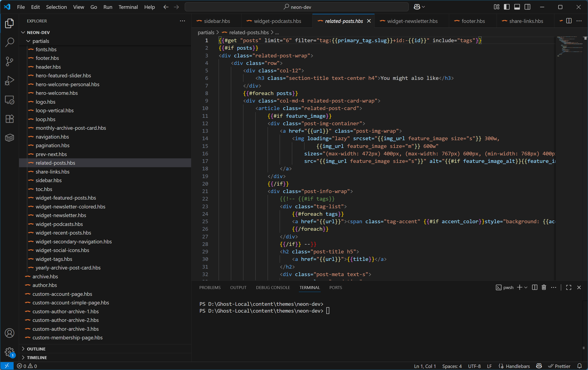Toggle Primary Side Bar visibility
This screenshot has height=370, width=588.
[507, 7]
